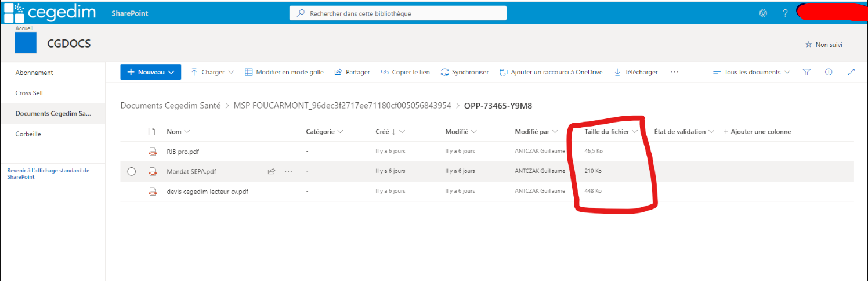The width and height of the screenshot is (868, 281).
Task: Select Cross Sell in left navigation
Action: 29,93
